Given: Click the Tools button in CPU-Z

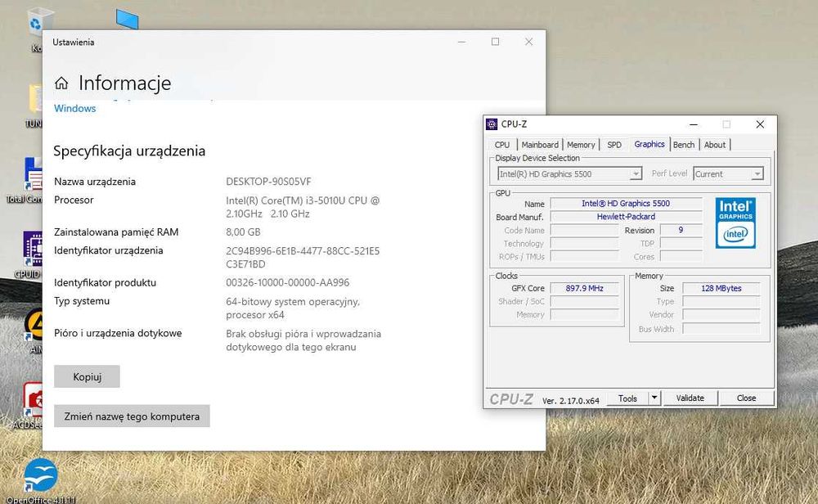Looking at the screenshot, I should click(x=627, y=398).
